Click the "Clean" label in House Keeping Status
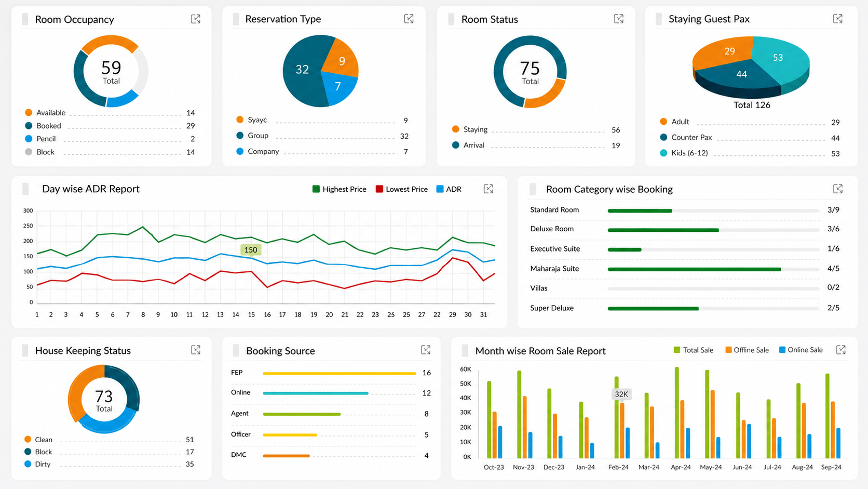Screen dimensions: 868x489 coord(44,440)
